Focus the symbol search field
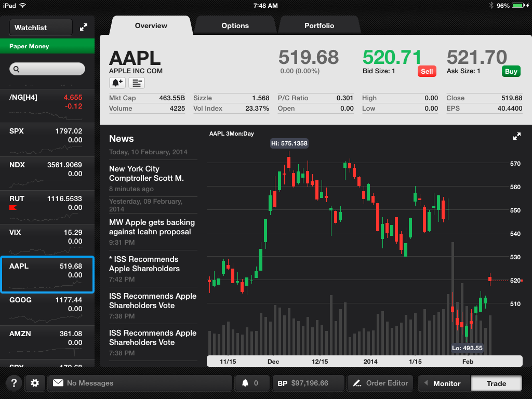 click(47, 69)
